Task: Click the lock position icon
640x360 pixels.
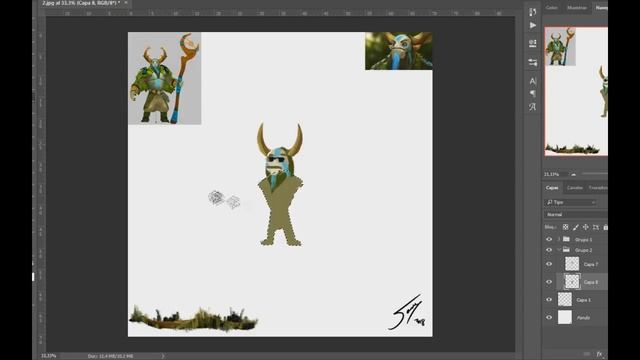Action: click(585, 227)
